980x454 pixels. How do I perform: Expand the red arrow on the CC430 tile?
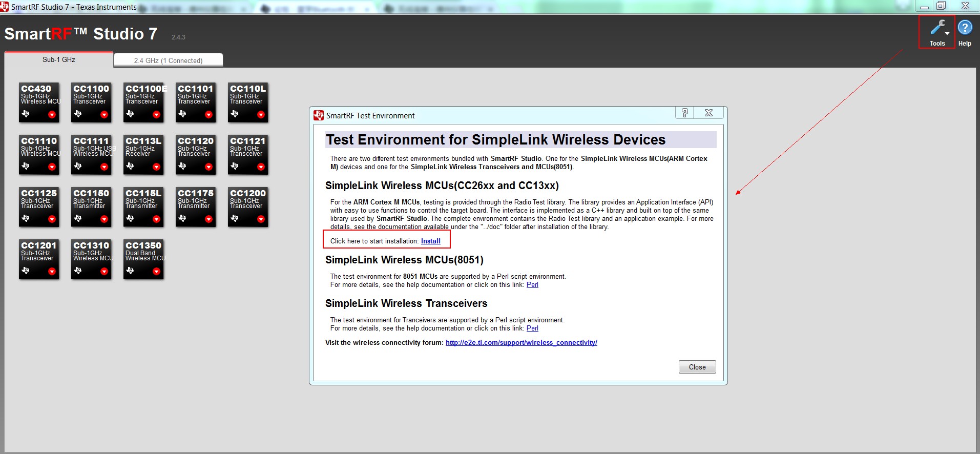52,115
